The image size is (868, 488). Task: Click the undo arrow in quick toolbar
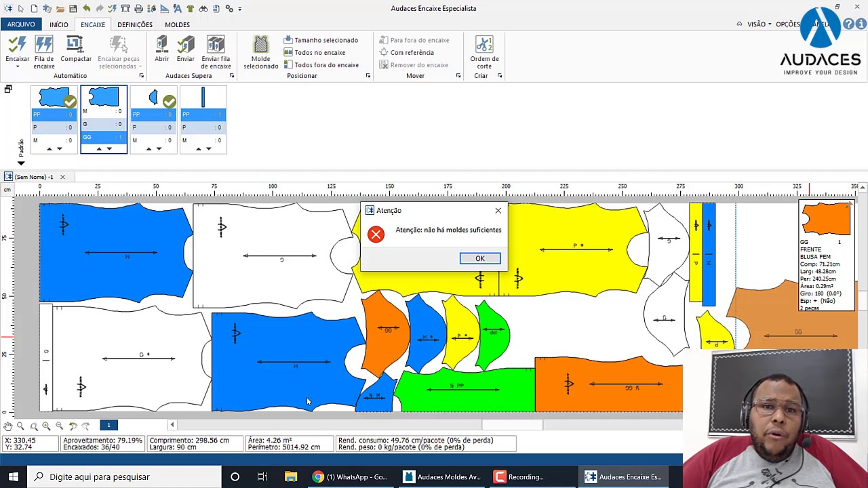pos(86,9)
